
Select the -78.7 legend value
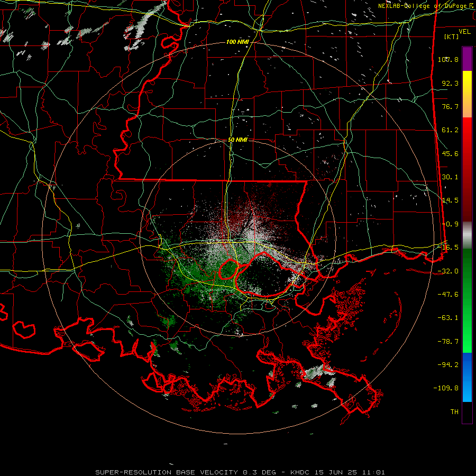pos(448,342)
